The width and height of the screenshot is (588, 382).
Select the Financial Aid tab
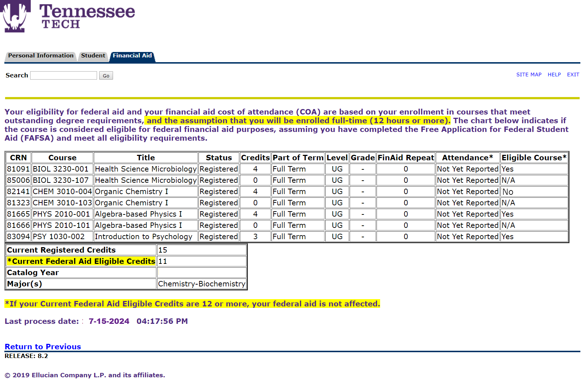[132, 56]
